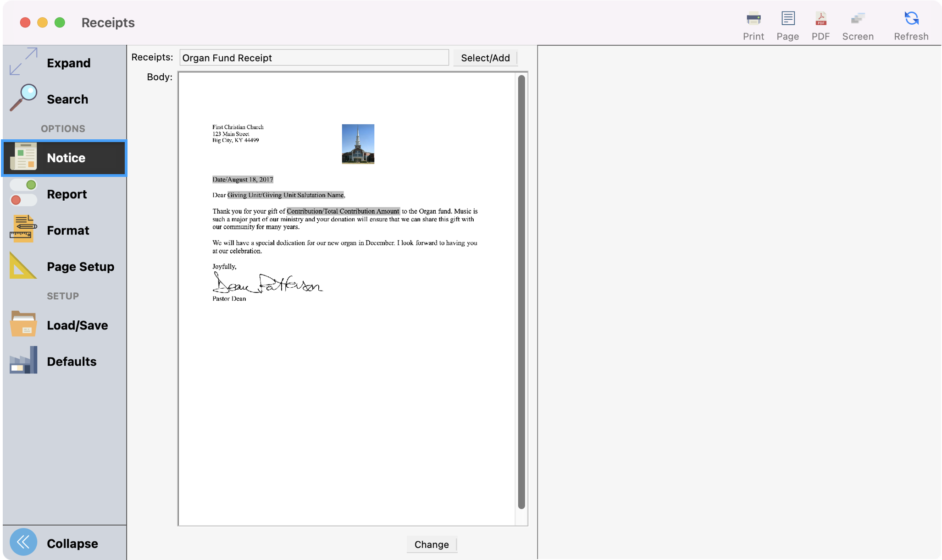
Task: Click the Organ Fund Receipt name field
Action: pos(314,58)
